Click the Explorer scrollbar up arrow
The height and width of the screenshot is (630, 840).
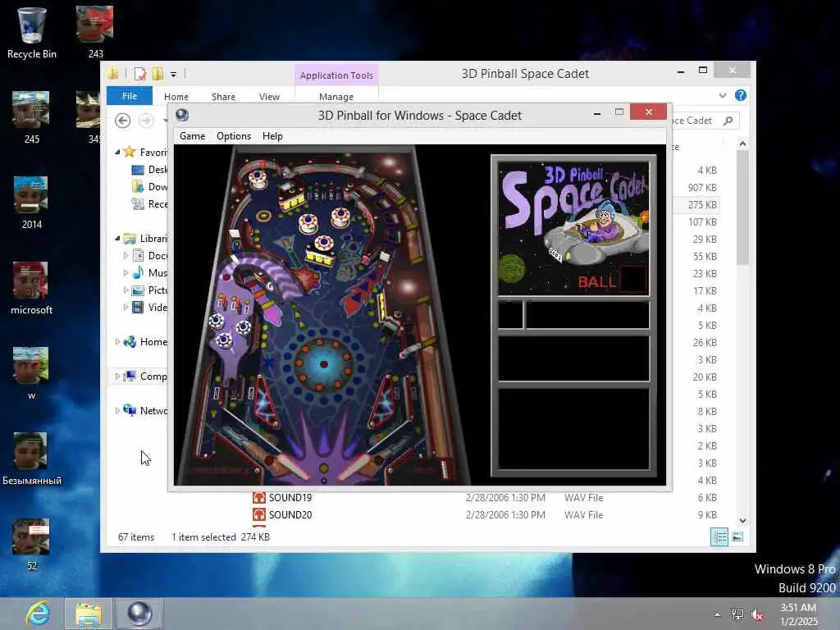click(x=742, y=143)
